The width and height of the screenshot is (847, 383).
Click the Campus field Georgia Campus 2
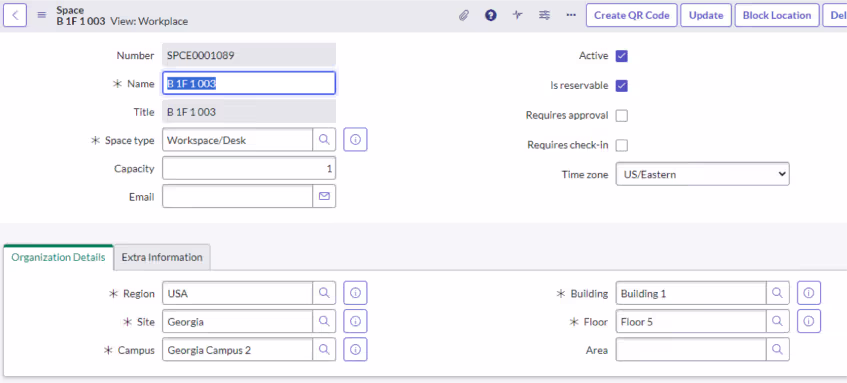(x=237, y=350)
